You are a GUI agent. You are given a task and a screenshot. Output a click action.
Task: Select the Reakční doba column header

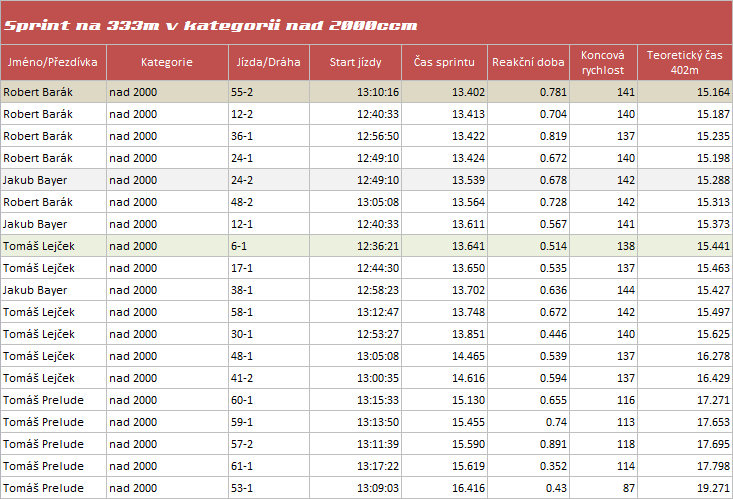pyautogui.click(x=529, y=62)
